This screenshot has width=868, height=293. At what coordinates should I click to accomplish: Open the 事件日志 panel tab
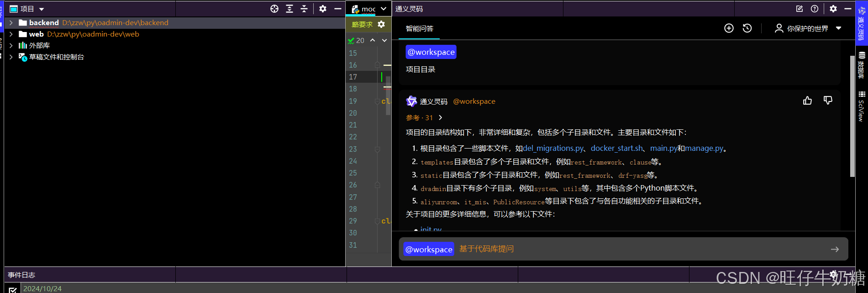click(21, 275)
